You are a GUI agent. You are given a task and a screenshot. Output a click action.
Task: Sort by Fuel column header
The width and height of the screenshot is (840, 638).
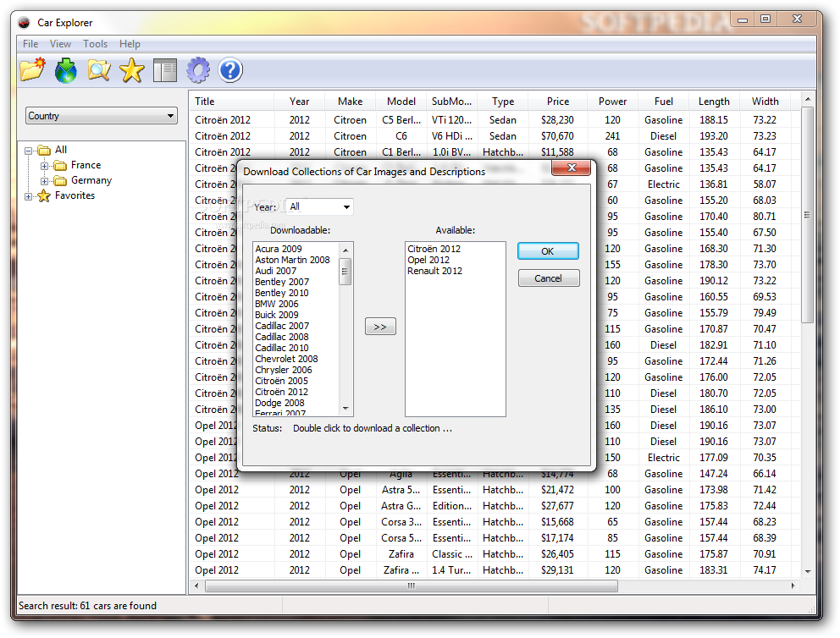click(x=663, y=102)
